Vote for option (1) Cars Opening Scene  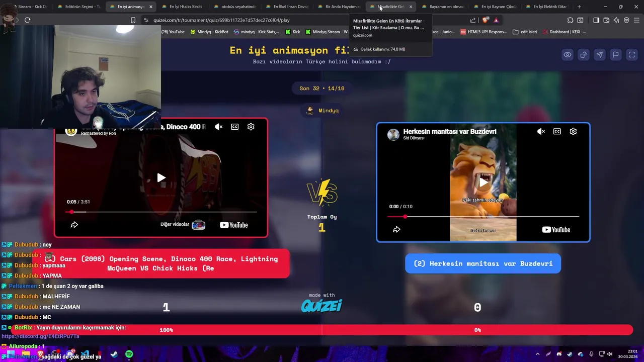pos(161,263)
